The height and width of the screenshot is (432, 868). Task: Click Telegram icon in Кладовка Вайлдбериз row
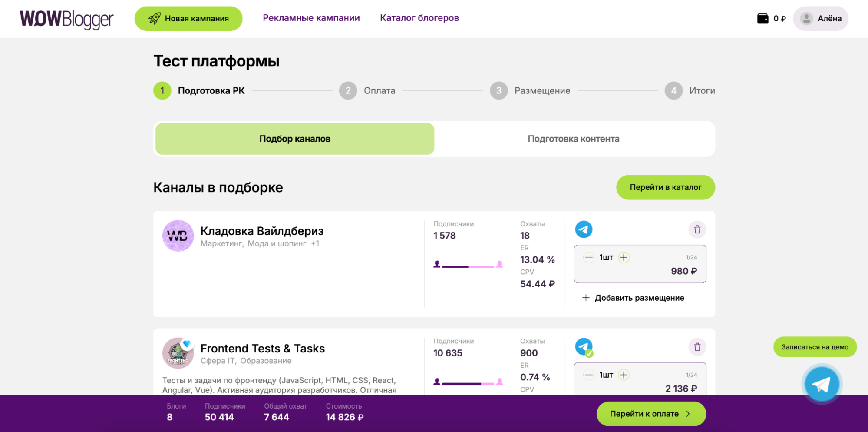[584, 229]
